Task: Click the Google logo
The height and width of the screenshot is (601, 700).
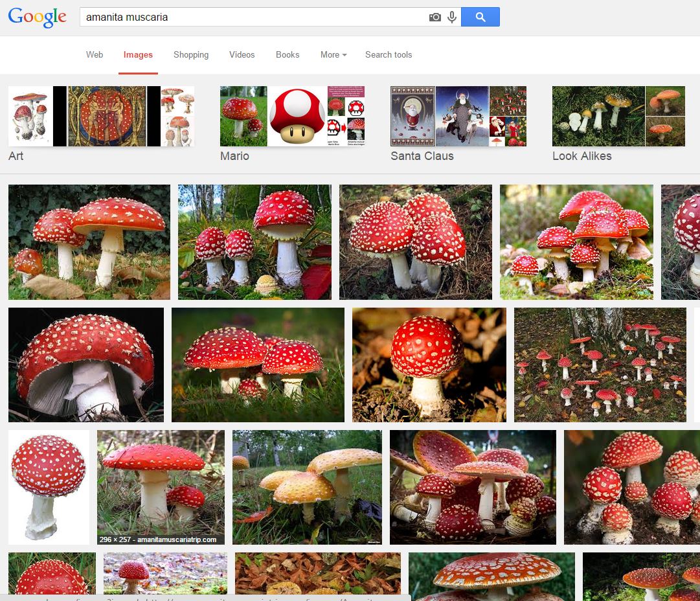Action: coord(38,17)
